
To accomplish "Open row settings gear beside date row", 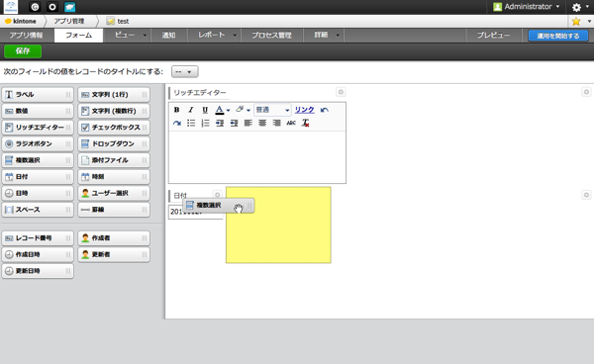I will [586, 195].
